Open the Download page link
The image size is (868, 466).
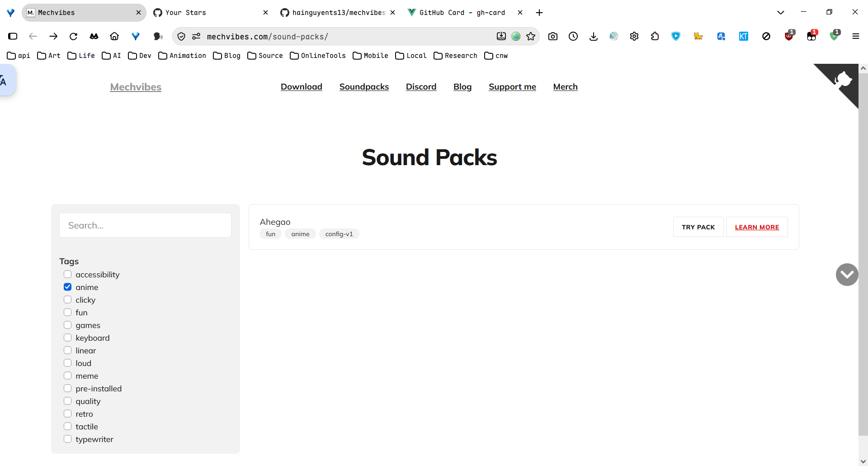[x=302, y=87]
